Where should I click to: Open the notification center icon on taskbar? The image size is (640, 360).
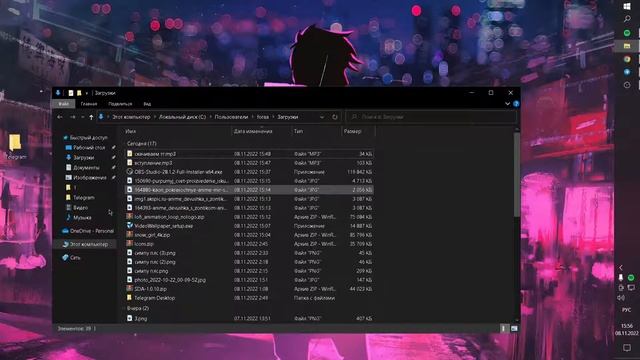pos(627,348)
